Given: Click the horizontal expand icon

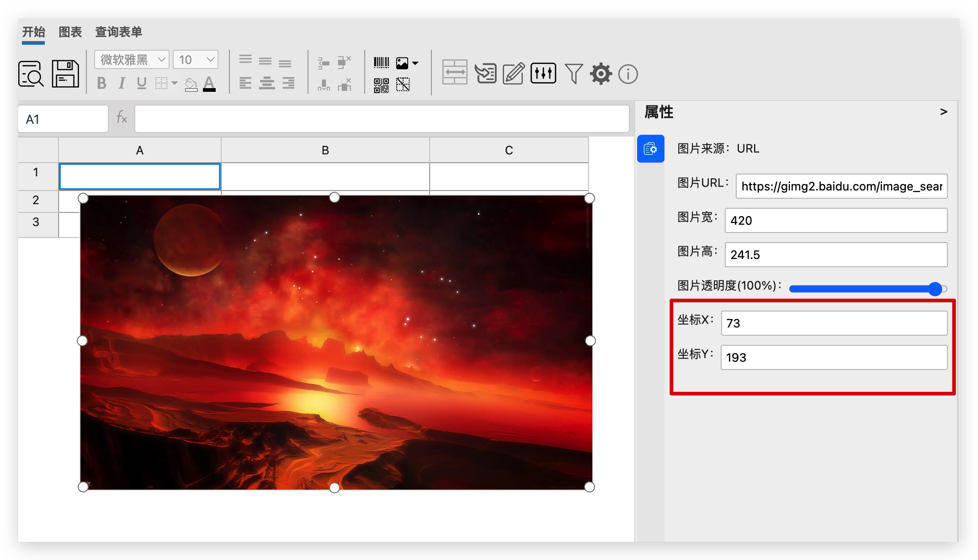Looking at the screenshot, I should 324,63.
